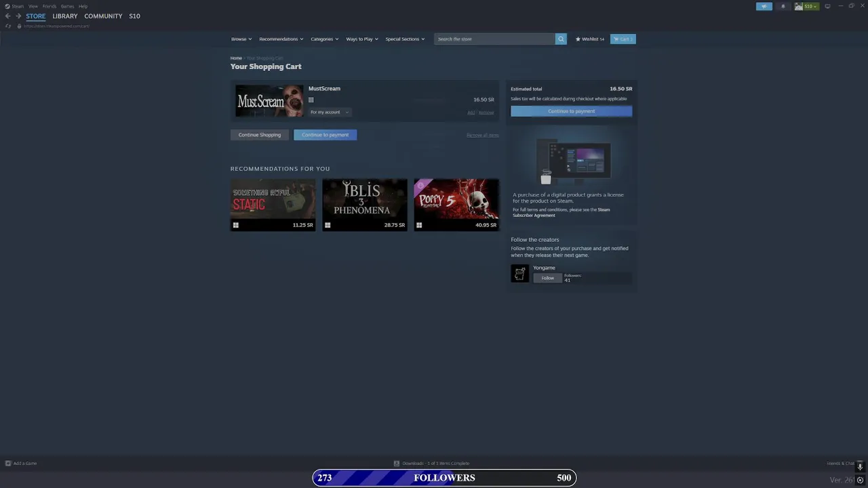Screen dimensions: 868x488
Task: Click the 40.95 SR price tag
Action: [486, 225]
